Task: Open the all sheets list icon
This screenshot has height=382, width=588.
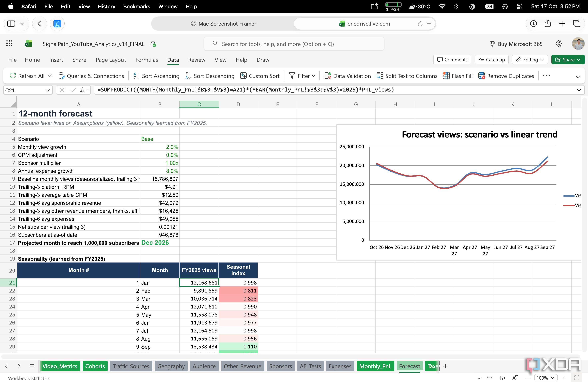Action: pos(32,366)
